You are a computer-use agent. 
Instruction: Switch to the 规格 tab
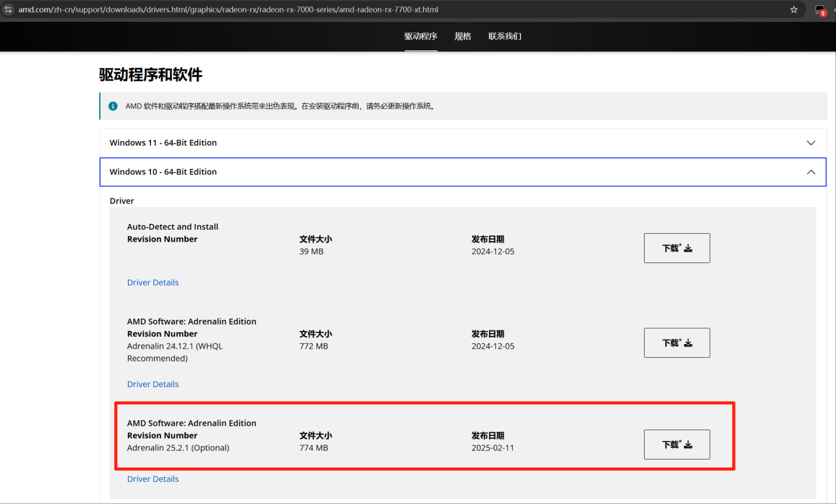coord(463,37)
